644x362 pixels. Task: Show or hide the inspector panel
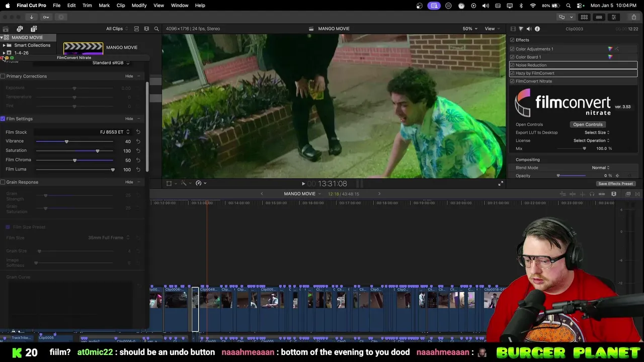click(613, 17)
